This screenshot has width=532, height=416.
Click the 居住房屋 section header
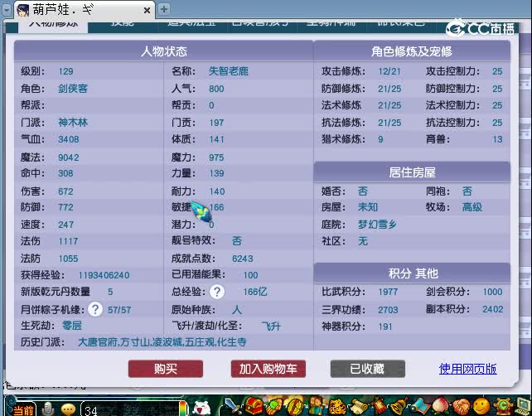coord(412,172)
